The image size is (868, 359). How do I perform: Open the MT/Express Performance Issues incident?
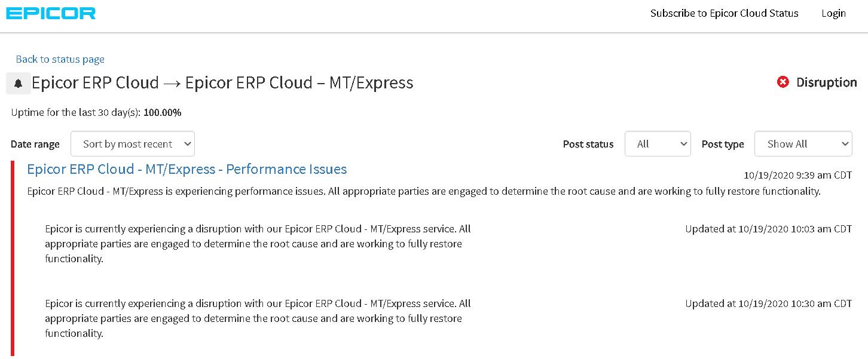click(187, 170)
